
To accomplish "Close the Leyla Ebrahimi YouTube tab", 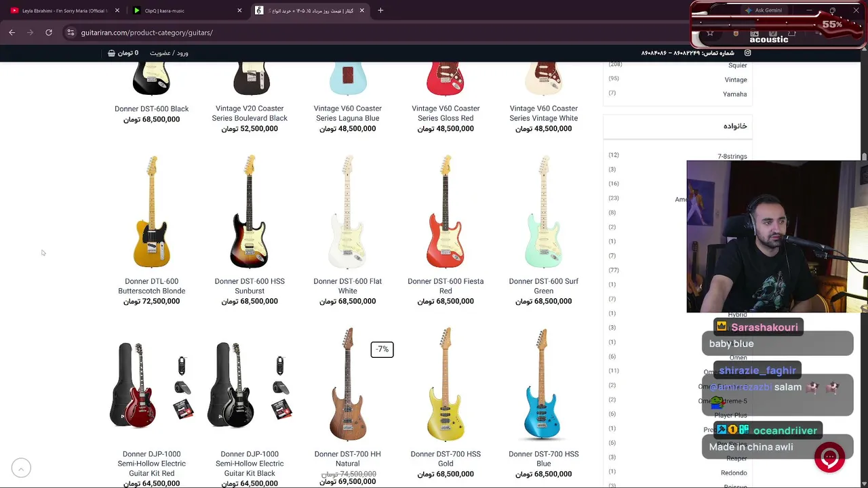I will click(117, 10).
